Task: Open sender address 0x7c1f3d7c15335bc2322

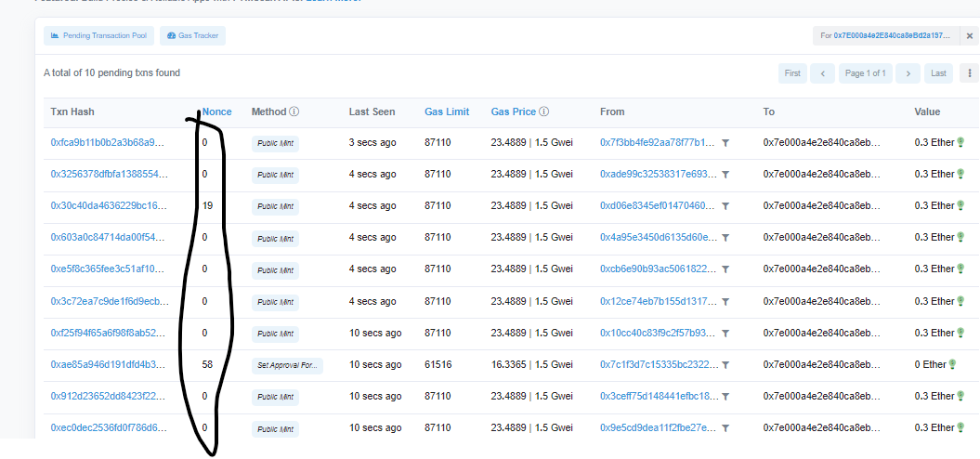Action: pyautogui.click(x=660, y=364)
